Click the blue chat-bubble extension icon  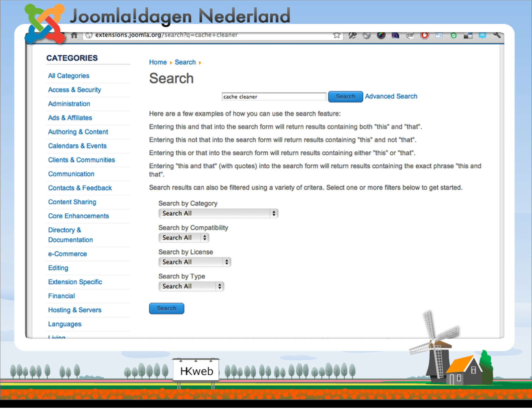482,35
